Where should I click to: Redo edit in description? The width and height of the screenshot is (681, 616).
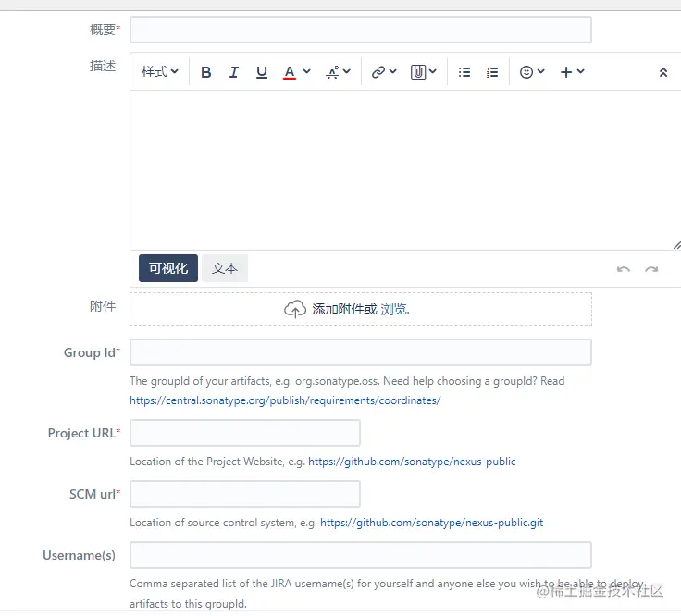[651, 269]
